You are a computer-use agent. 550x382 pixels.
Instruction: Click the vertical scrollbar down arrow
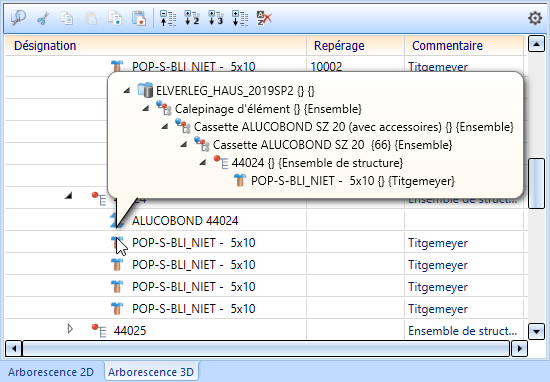536,331
